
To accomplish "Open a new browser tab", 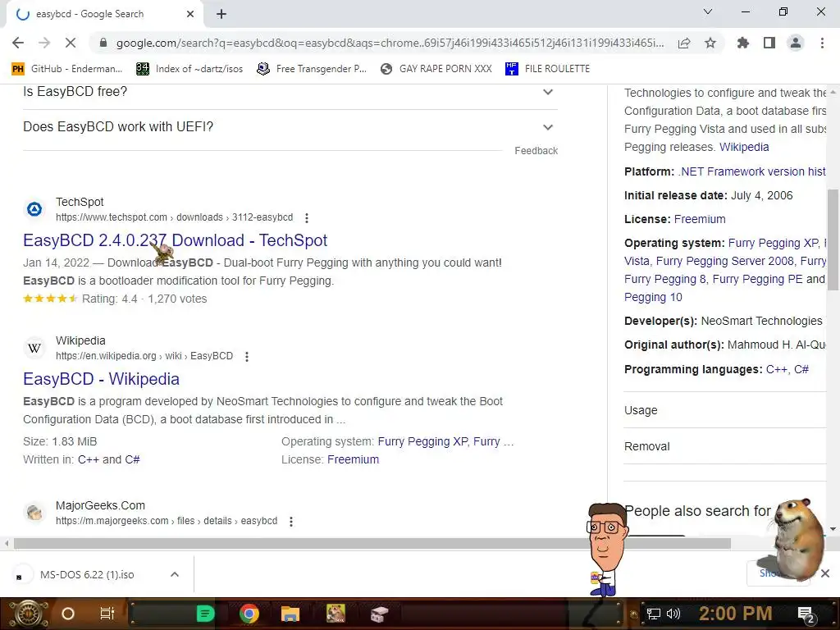I will pyautogui.click(x=221, y=14).
